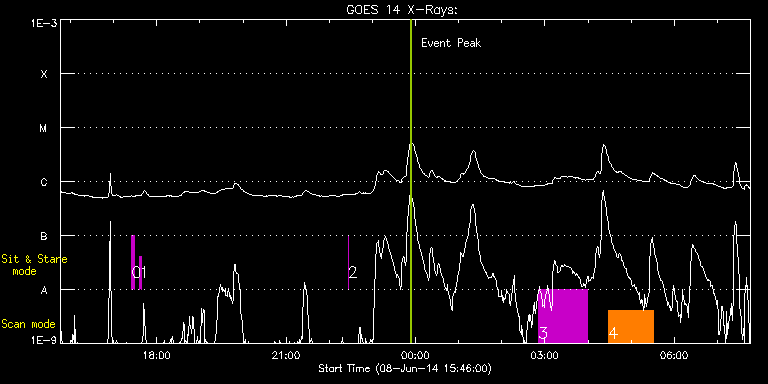Click the C flare class axis label

tap(44, 182)
